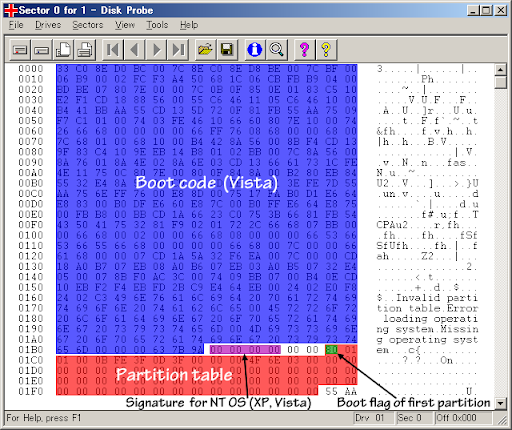Click the first magenta-highlighted 00 disk signature byte
Viewport: 512px width, 430px height.
click(216, 350)
